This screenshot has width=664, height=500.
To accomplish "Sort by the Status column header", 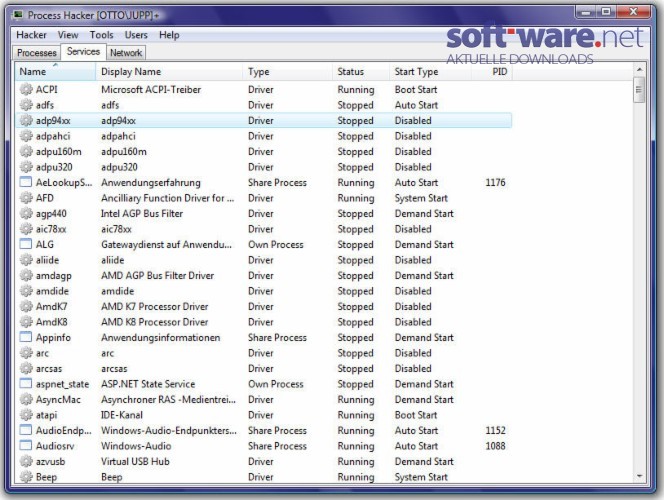I will 361,72.
